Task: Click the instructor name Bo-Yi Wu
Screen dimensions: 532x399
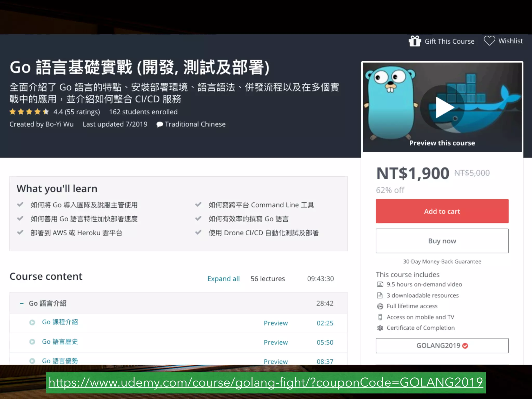Action: [x=59, y=124]
